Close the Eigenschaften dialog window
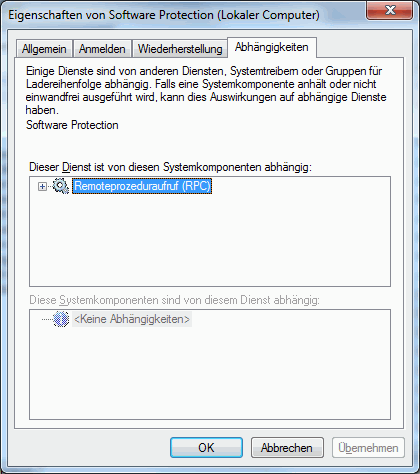This screenshot has width=420, height=474. click(x=390, y=10)
